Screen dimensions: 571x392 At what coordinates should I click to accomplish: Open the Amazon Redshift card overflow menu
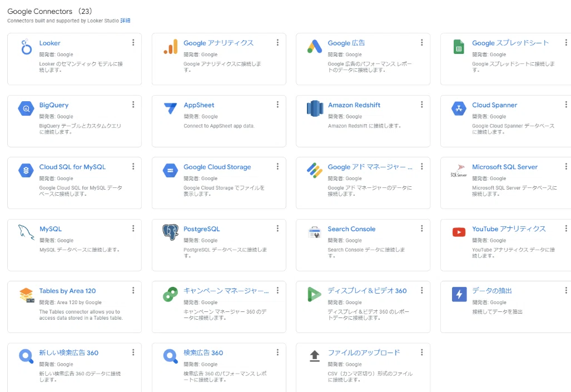tap(421, 105)
